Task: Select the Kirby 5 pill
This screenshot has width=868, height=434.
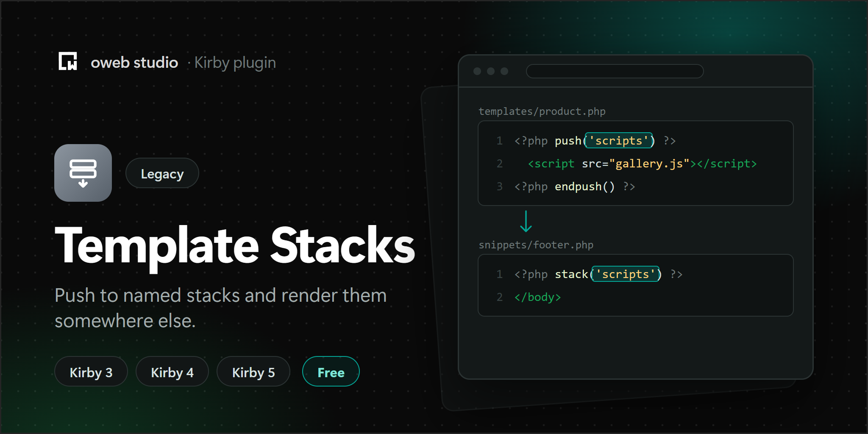Action: pyautogui.click(x=253, y=372)
